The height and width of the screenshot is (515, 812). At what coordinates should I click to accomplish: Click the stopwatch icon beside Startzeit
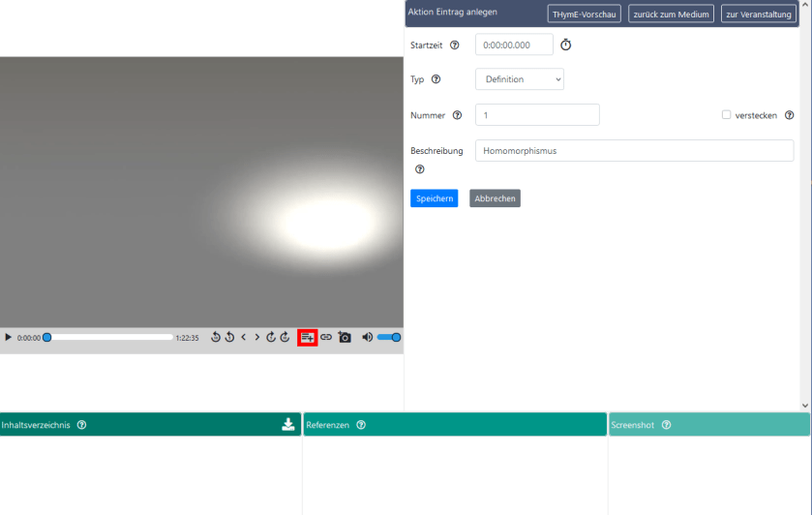pos(566,45)
